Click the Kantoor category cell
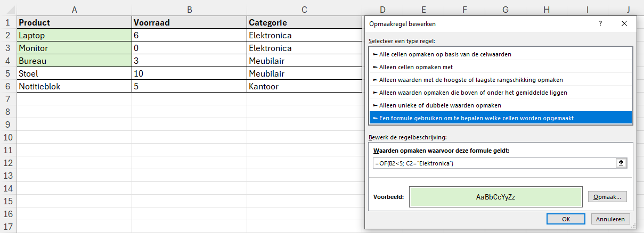Screen dimensions: 644x233 [x=304, y=87]
